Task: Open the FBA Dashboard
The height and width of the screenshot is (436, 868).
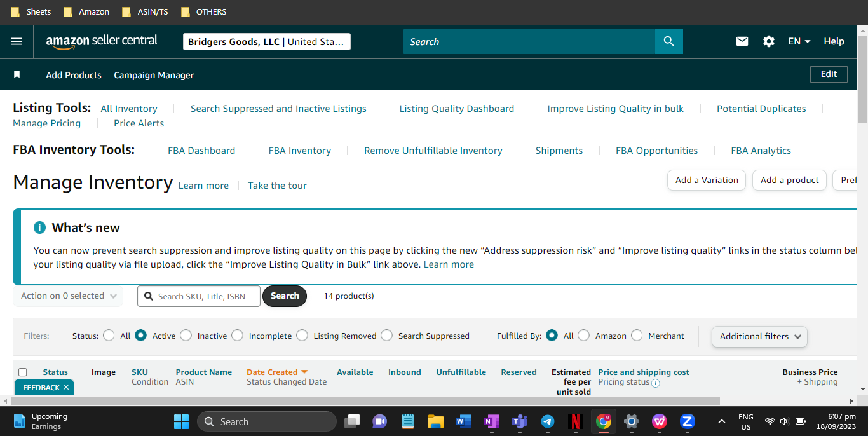Action: (x=201, y=151)
